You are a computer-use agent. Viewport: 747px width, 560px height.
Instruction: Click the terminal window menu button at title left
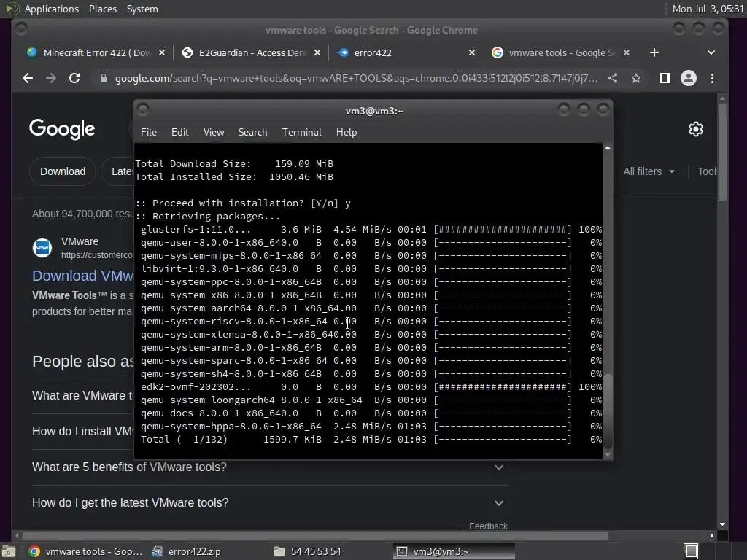[142, 110]
